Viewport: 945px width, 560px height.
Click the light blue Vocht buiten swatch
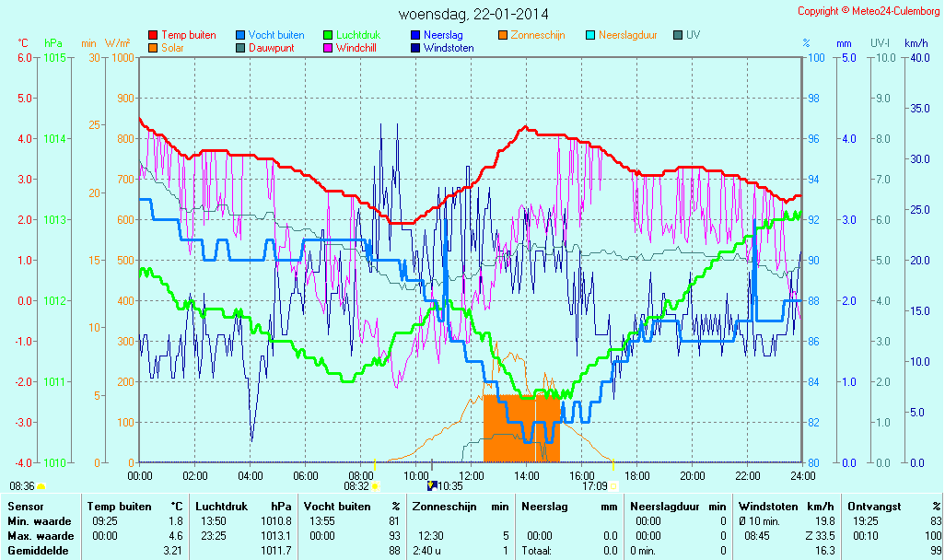[240, 35]
